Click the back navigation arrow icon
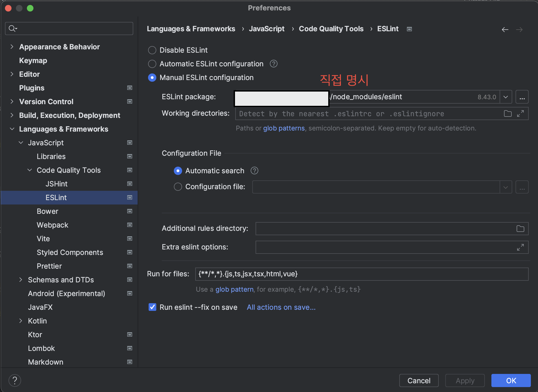Viewport: 538px width, 392px height. 505,30
